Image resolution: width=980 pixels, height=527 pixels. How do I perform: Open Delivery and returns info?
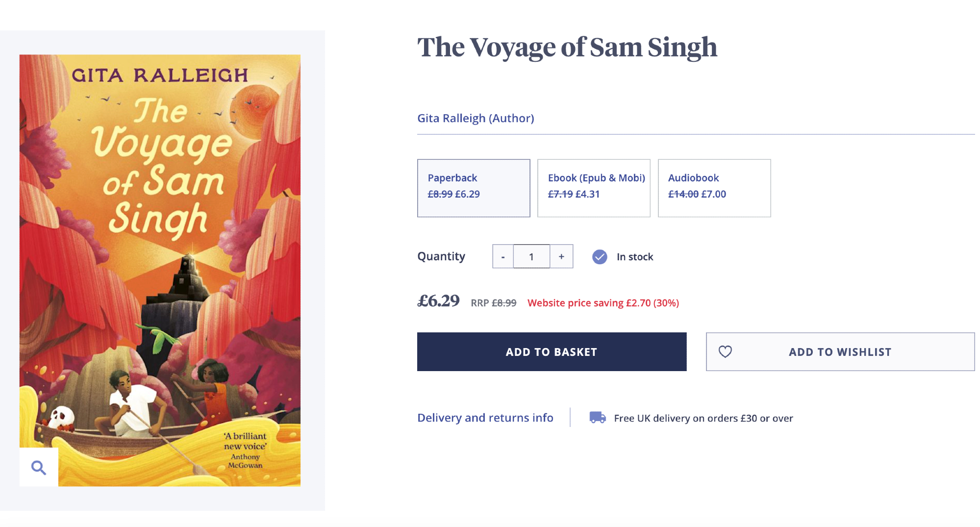(485, 418)
